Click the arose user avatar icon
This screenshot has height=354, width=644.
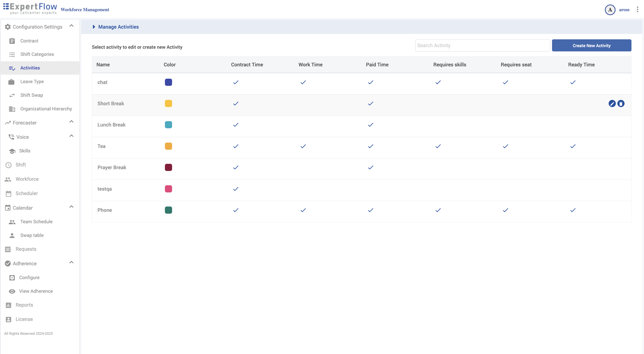tap(610, 10)
